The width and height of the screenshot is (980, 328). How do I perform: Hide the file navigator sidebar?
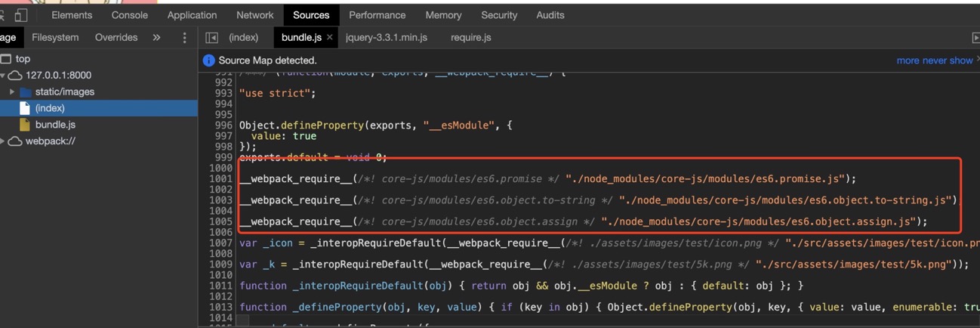pyautogui.click(x=211, y=38)
